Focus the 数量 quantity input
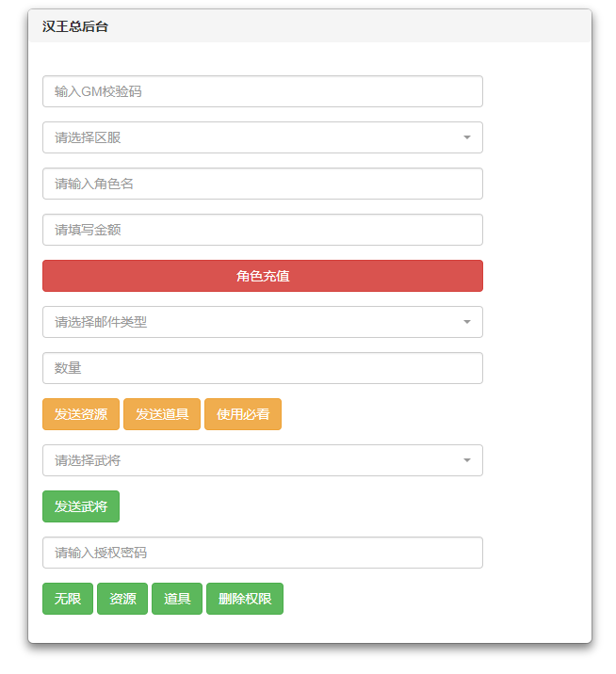 (262, 368)
